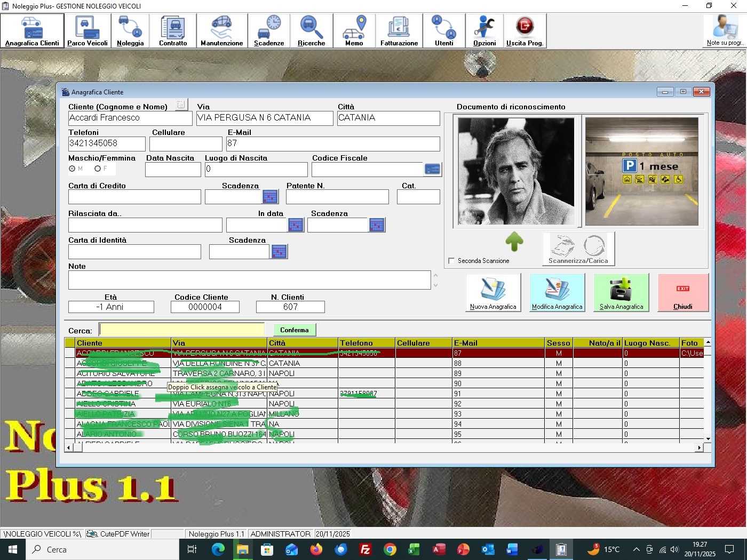Enable the Seconda Scansione checkbox
Screen dimensions: 747x560
pos(451,261)
